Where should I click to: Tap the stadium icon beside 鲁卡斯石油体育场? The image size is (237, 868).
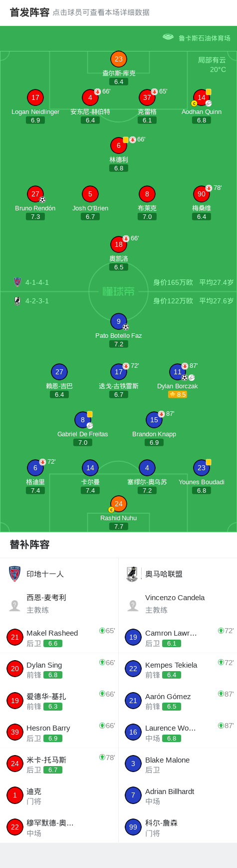(x=168, y=37)
